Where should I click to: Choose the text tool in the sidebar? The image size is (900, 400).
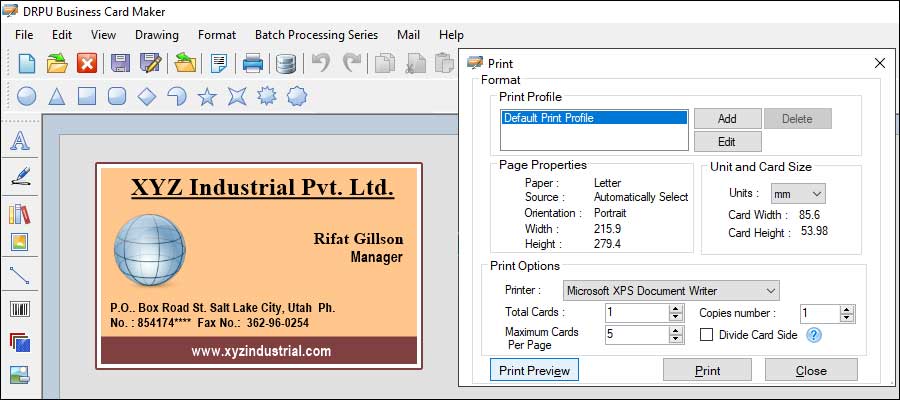(x=19, y=141)
